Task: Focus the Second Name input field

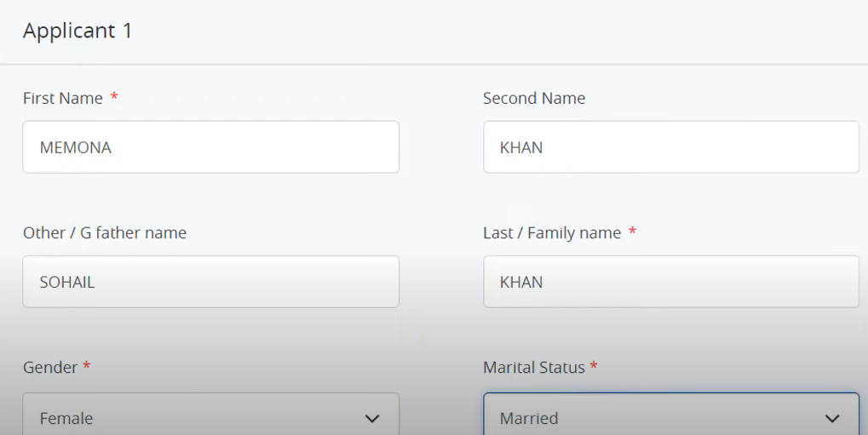Action: click(671, 147)
